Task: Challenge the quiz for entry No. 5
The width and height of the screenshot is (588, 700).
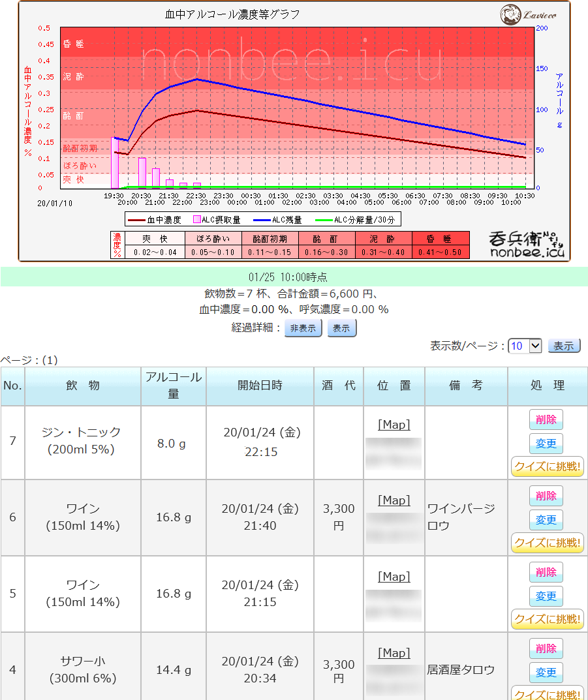Action: pyautogui.click(x=547, y=618)
